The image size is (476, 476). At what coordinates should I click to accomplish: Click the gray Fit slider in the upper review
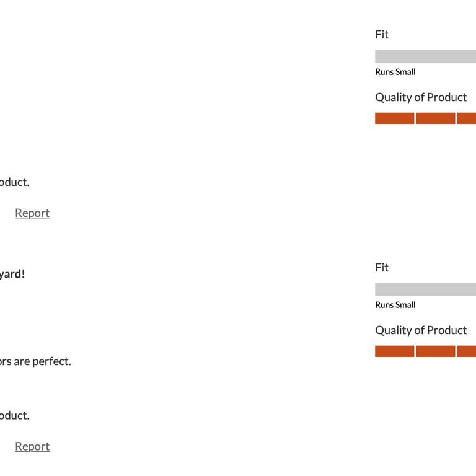(425, 56)
